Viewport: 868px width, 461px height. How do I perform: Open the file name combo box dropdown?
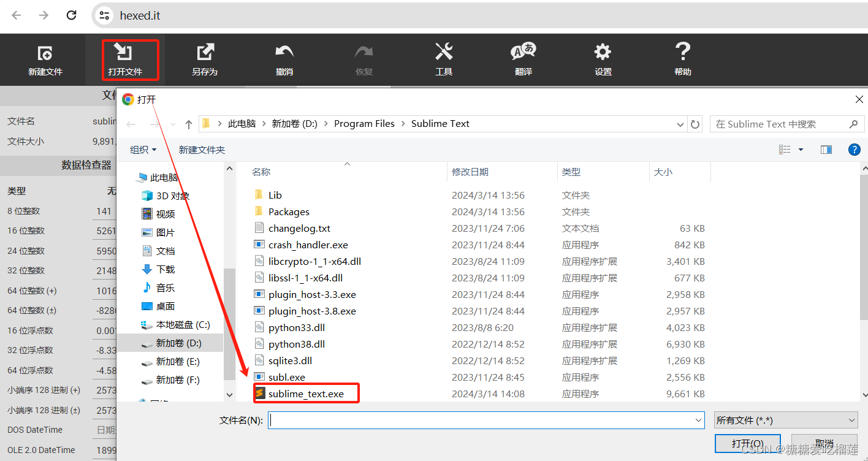[x=699, y=421]
